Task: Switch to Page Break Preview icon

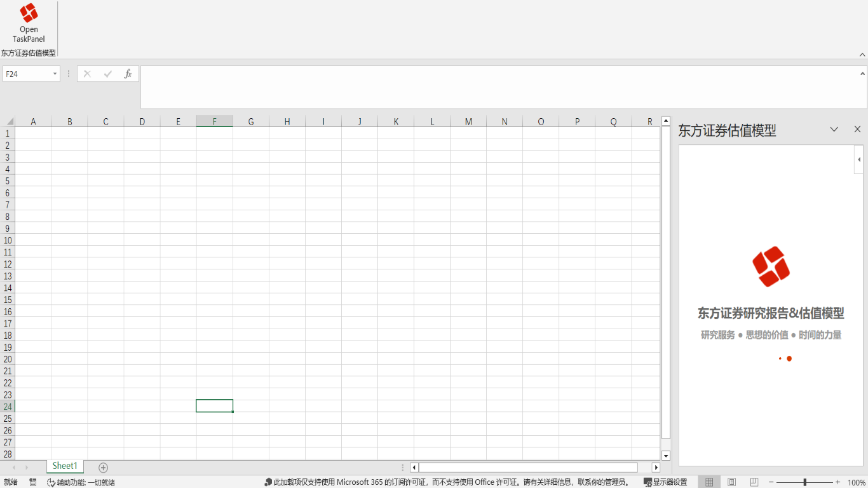Action: 754,482
